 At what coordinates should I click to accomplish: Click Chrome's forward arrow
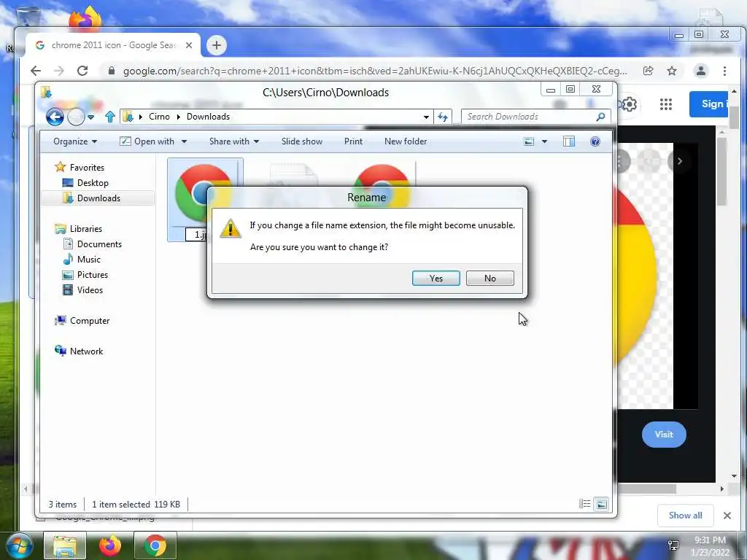[58, 71]
